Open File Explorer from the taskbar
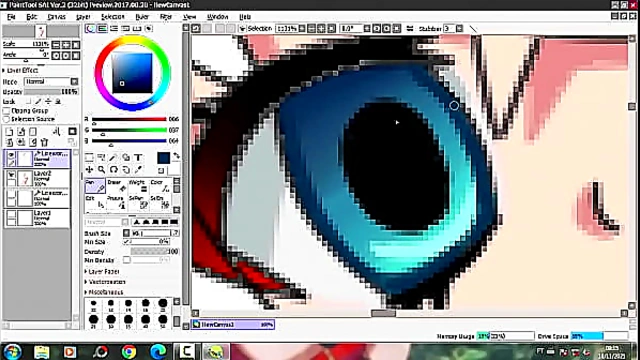 tap(42, 352)
